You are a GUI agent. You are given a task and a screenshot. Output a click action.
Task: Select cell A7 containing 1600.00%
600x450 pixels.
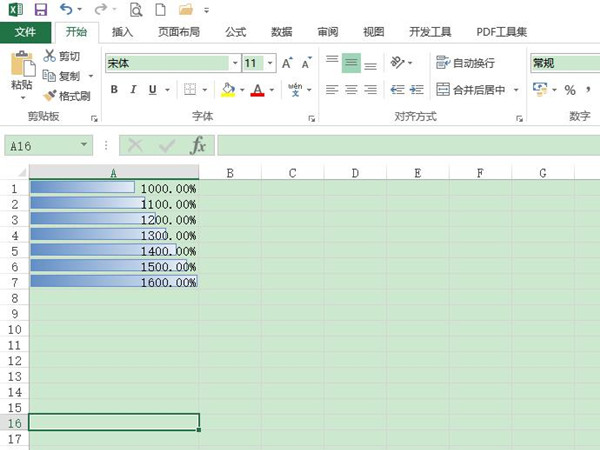(114, 282)
